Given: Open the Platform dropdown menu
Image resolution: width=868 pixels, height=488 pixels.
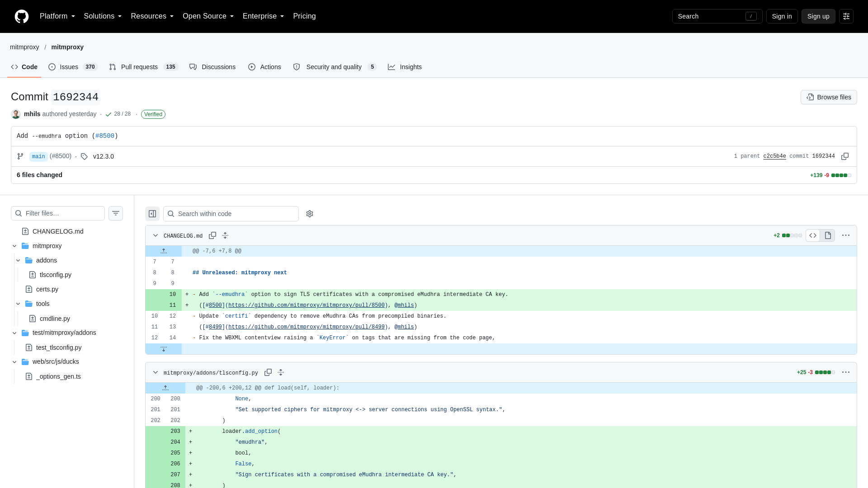Looking at the screenshot, I should tap(57, 16).
